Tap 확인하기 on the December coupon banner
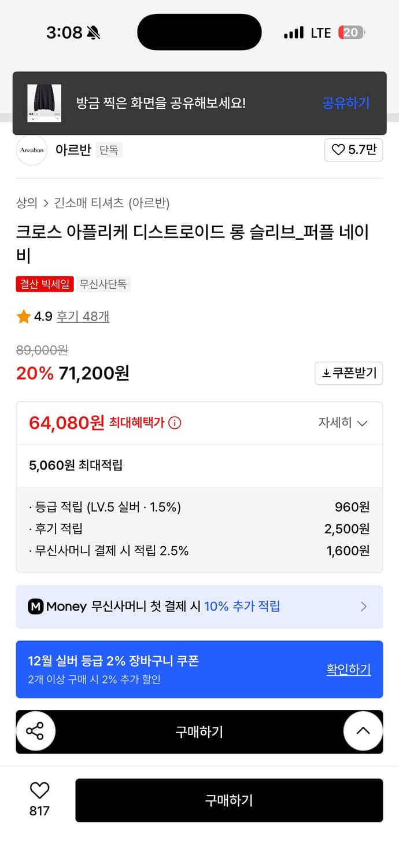 pyautogui.click(x=349, y=670)
